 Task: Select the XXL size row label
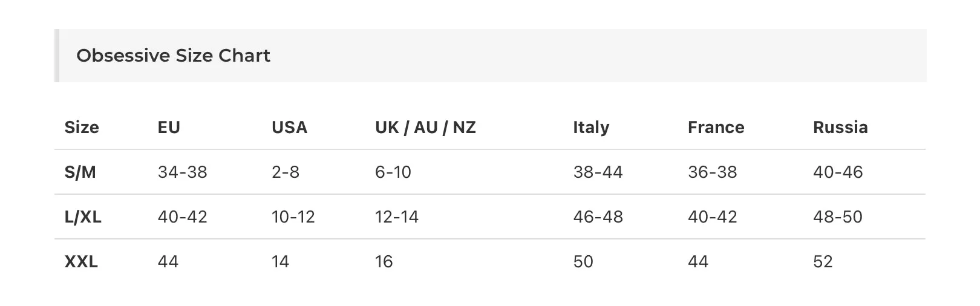81,262
